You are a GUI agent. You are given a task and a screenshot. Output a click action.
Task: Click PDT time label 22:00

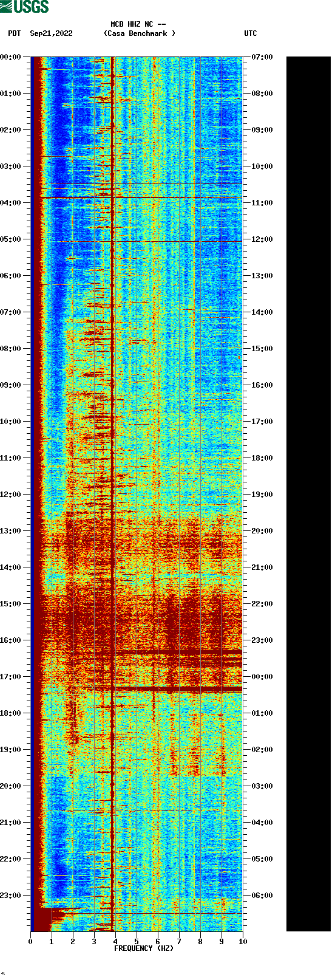click(x=11, y=859)
